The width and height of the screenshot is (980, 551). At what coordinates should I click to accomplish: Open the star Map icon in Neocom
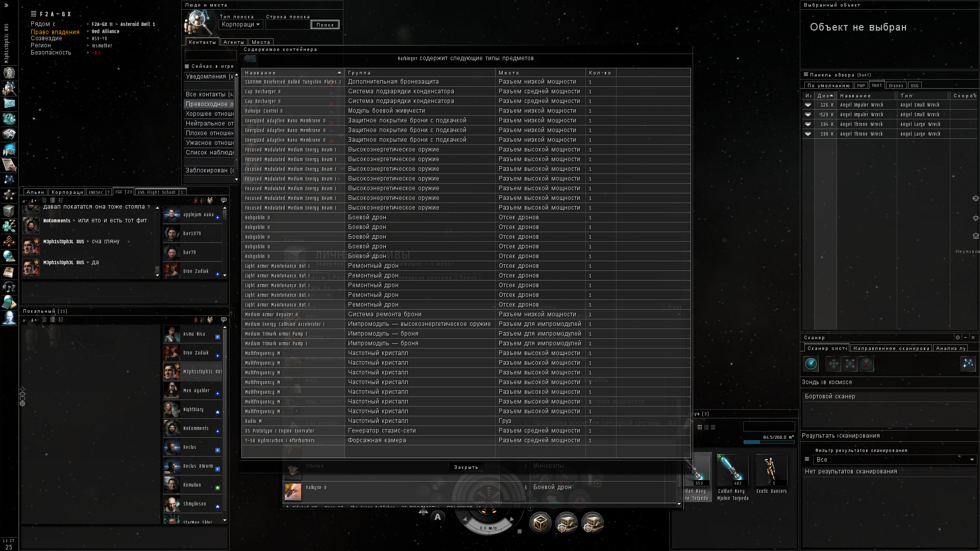pyautogui.click(x=9, y=180)
